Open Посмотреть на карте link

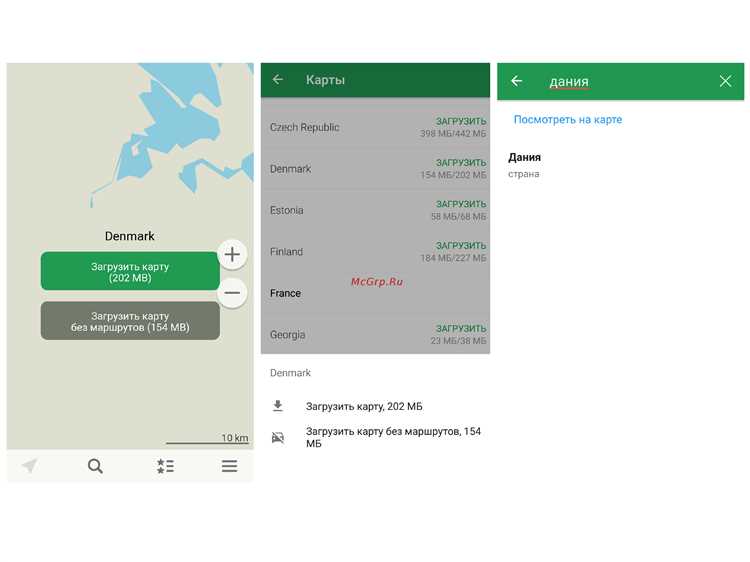[568, 120]
